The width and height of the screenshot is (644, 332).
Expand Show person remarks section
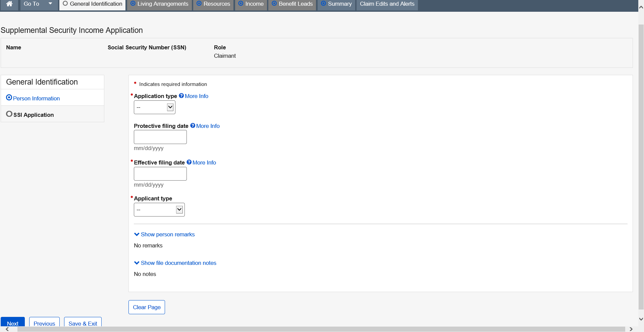(x=164, y=234)
